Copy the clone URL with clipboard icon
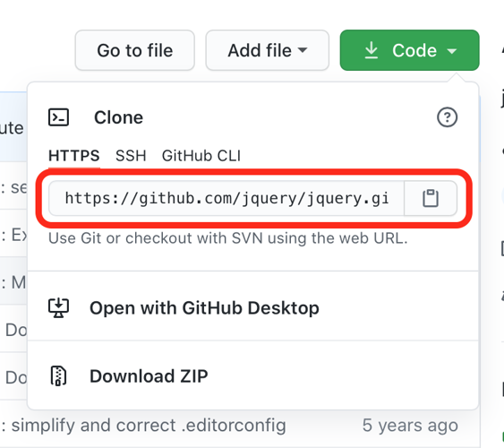 coord(431,198)
